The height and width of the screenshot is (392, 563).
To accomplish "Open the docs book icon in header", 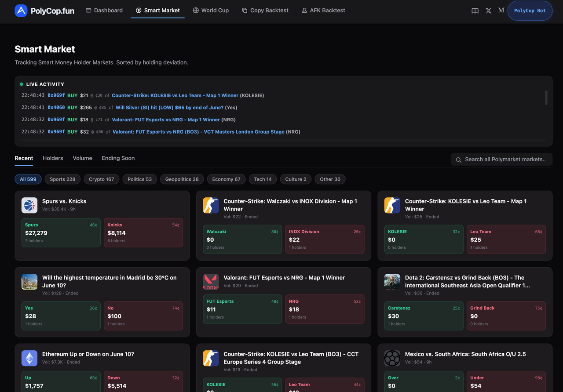I will pyautogui.click(x=475, y=11).
